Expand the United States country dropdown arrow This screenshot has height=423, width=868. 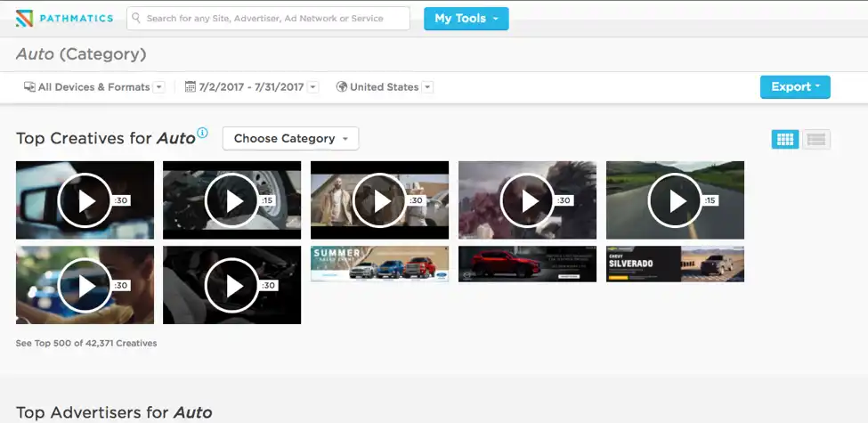click(427, 87)
